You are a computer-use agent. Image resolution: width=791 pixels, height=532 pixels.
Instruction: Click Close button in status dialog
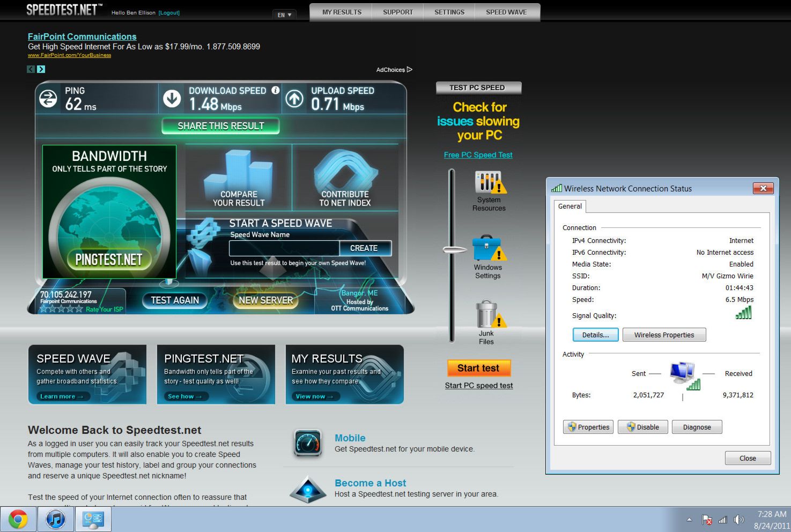click(748, 458)
